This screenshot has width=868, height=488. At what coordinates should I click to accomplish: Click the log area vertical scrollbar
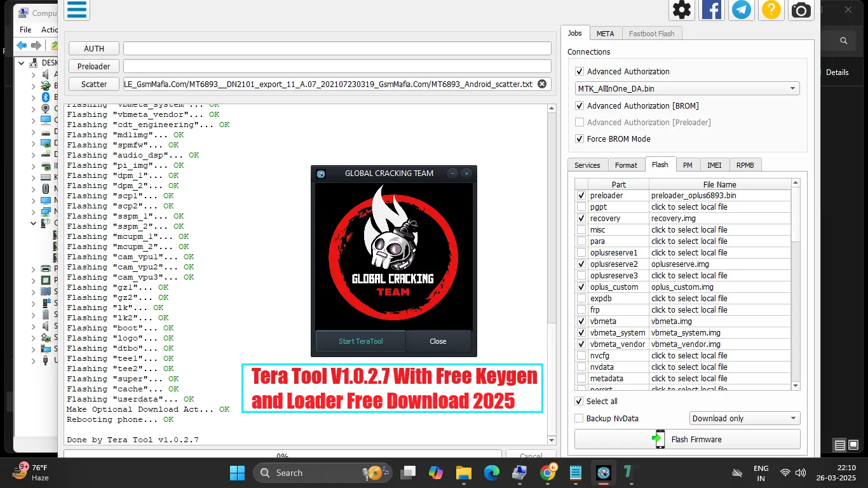pyautogui.click(x=552, y=273)
